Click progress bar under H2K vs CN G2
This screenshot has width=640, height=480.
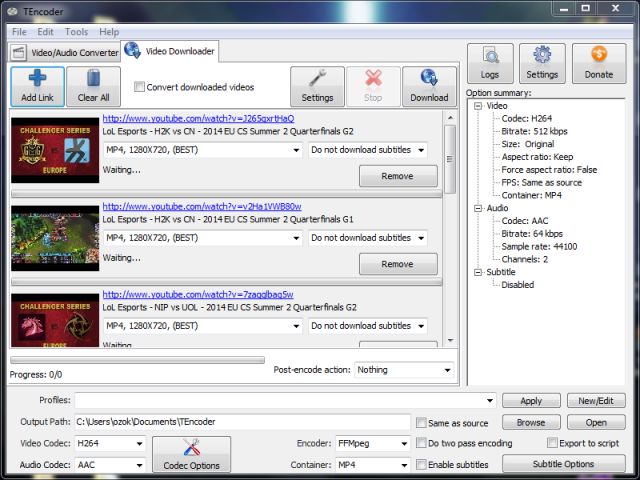pos(227,194)
